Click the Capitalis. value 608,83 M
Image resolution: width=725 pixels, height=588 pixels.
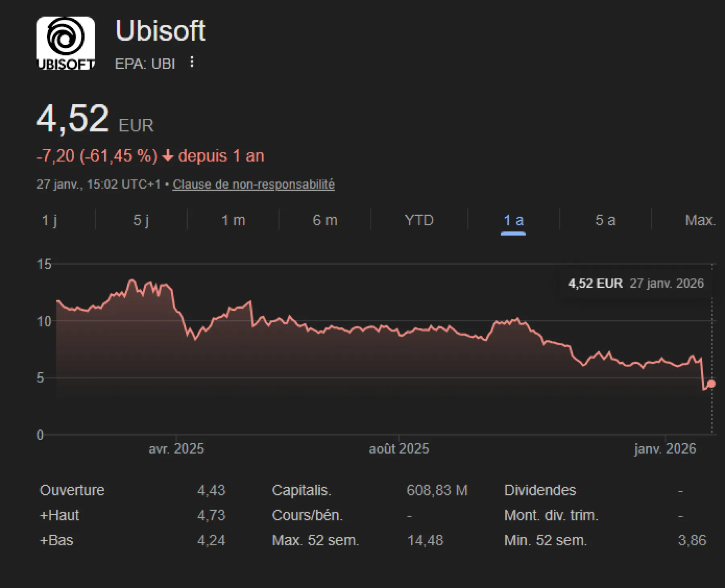point(437,490)
